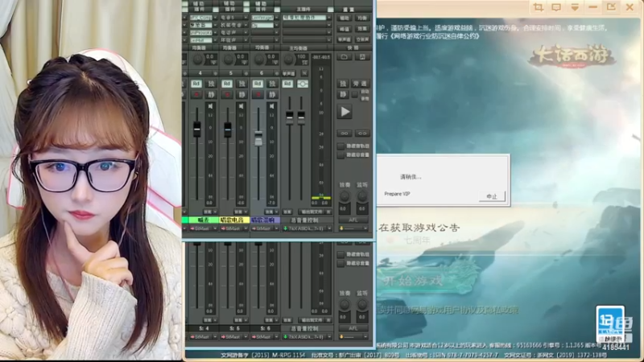The height and width of the screenshot is (362, 644).
Task: Open the user agreement and privacy policy link
Action: 464,311
